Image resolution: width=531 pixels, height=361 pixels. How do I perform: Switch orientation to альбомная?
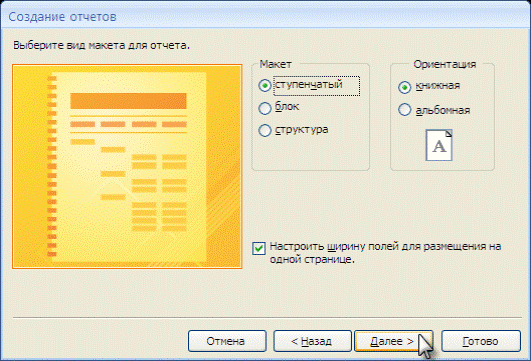pyautogui.click(x=404, y=110)
